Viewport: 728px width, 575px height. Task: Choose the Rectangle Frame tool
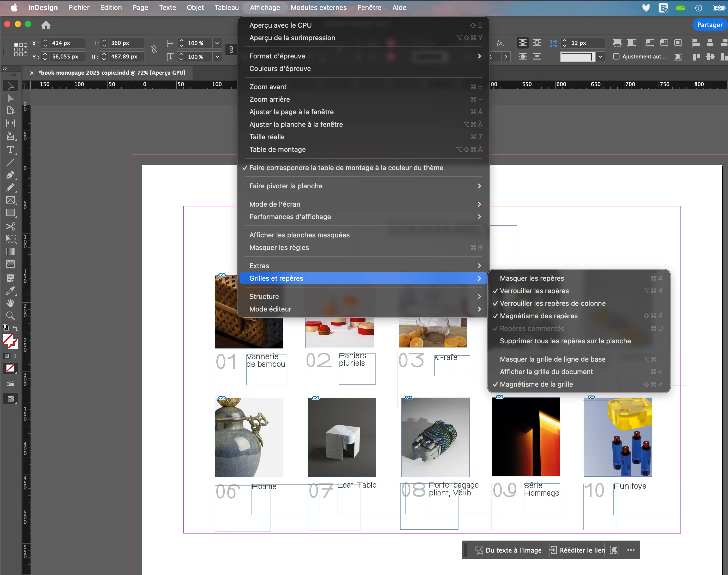click(10, 200)
